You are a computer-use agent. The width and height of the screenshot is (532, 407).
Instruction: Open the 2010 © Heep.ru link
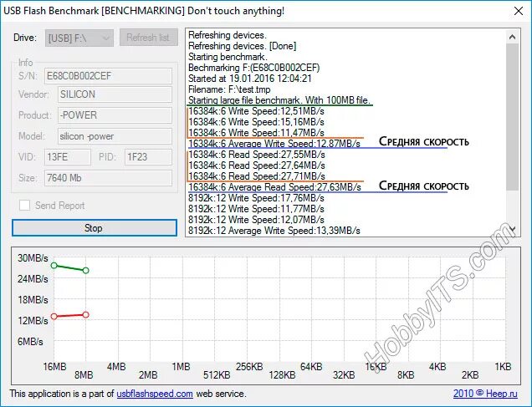tap(485, 394)
